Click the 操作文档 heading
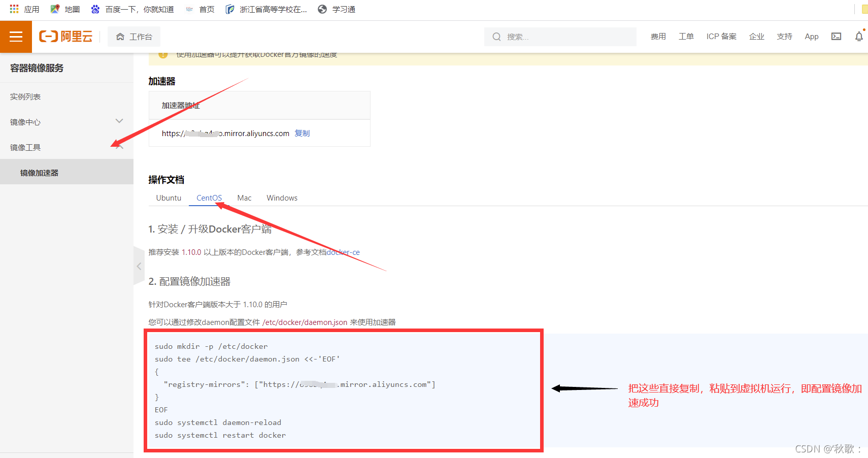This screenshot has height=458, width=868. 166,180
